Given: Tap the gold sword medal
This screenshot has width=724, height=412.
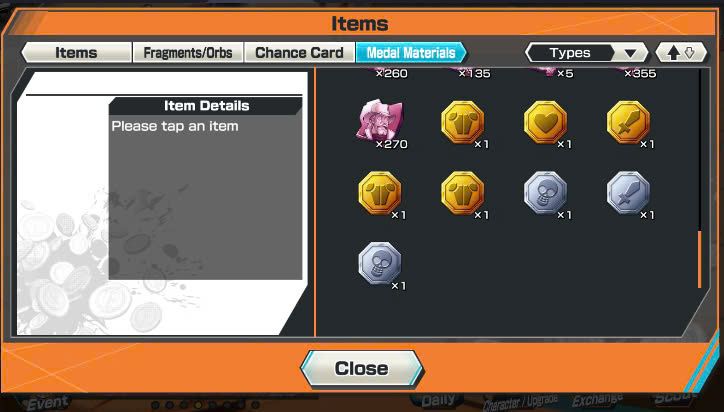Looking at the screenshot, I should pyautogui.click(x=628, y=122).
